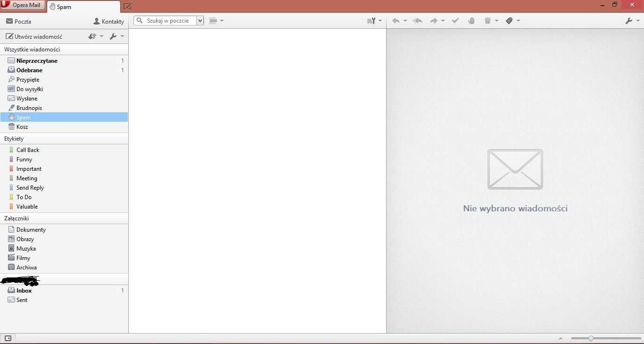Select the Spam folder in sidebar
Viewport: 644px width, 344px height.
point(64,117)
